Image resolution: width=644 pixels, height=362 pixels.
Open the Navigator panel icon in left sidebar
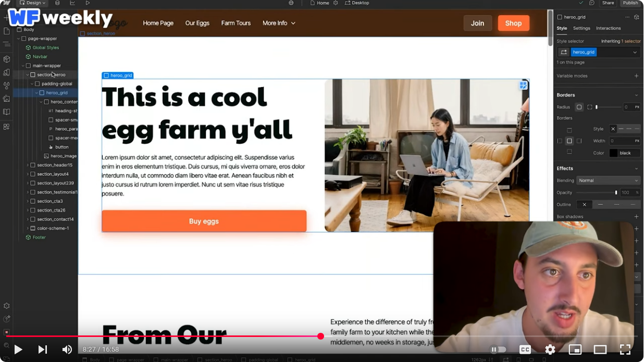[x=6, y=44]
